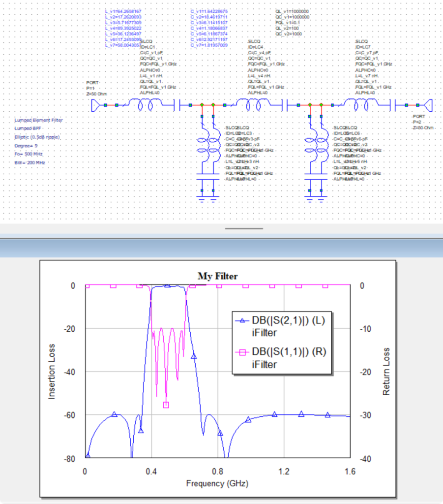
Task: Select the FQL_v1=0.1 variable equation
Action: 287,23
